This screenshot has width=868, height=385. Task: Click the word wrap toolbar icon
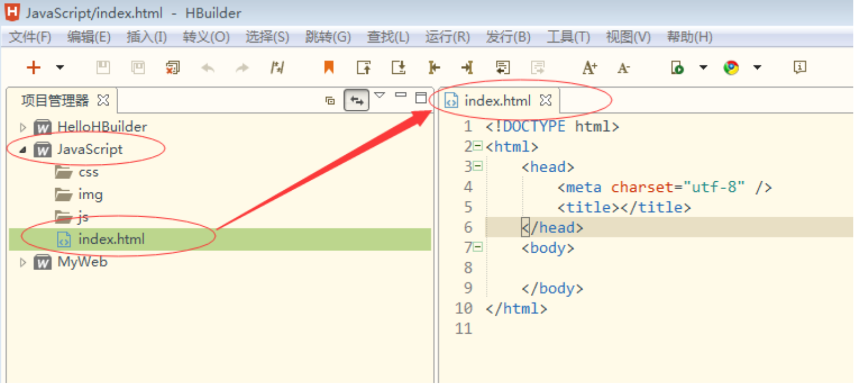(503, 68)
